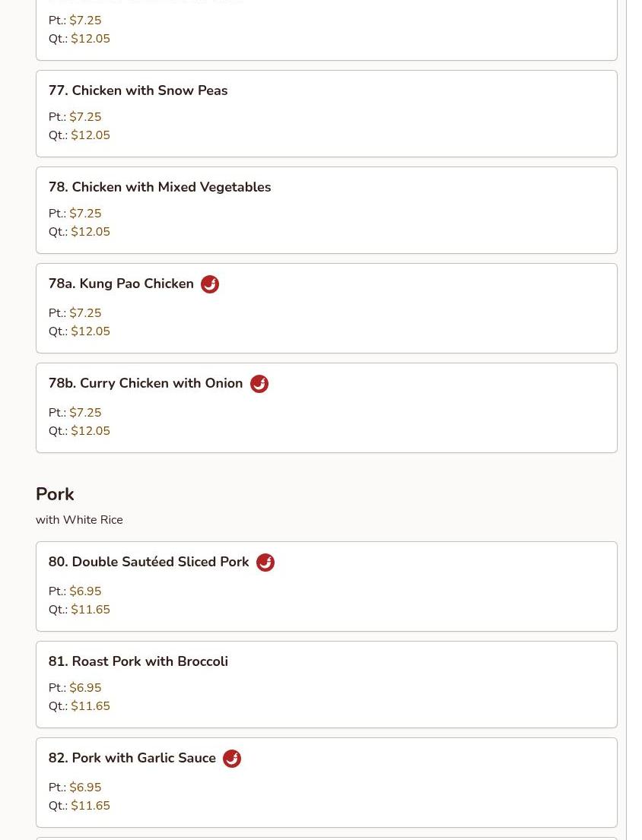This screenshot has height=840, width=642.
Task: Click the Pork section heading
Action: 55,494
